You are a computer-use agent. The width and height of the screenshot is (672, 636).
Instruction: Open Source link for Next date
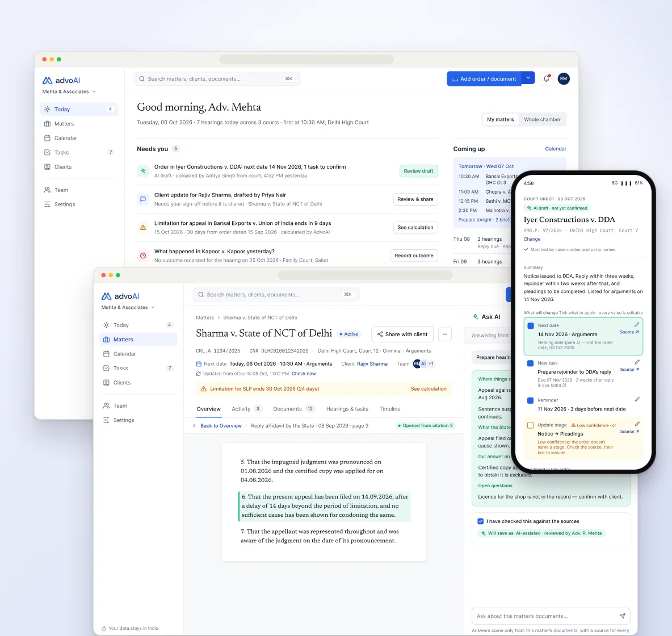[x=629, y=332]
